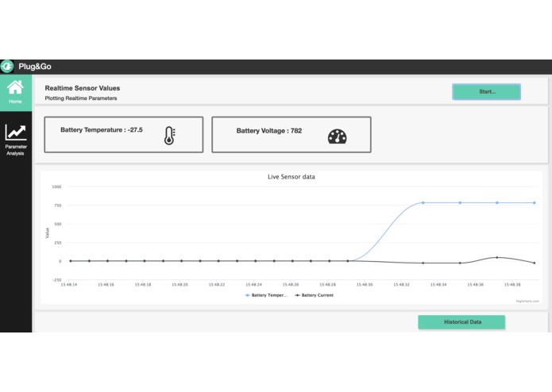Click the Plug&Go logo icon
This screenshot has width=552, height=392.
pyautogui.click(x=6, y=67)
